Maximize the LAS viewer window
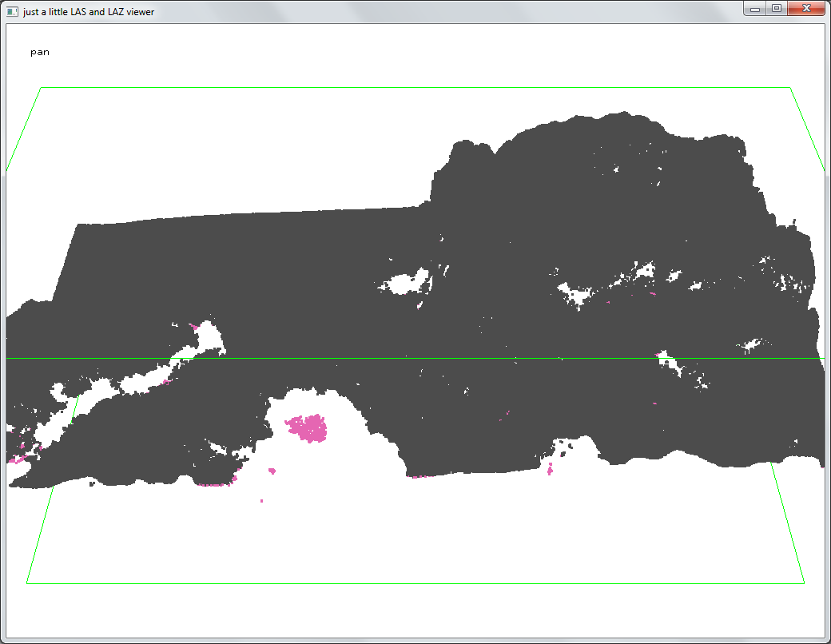The image size is (831, 644). (777, 9)
